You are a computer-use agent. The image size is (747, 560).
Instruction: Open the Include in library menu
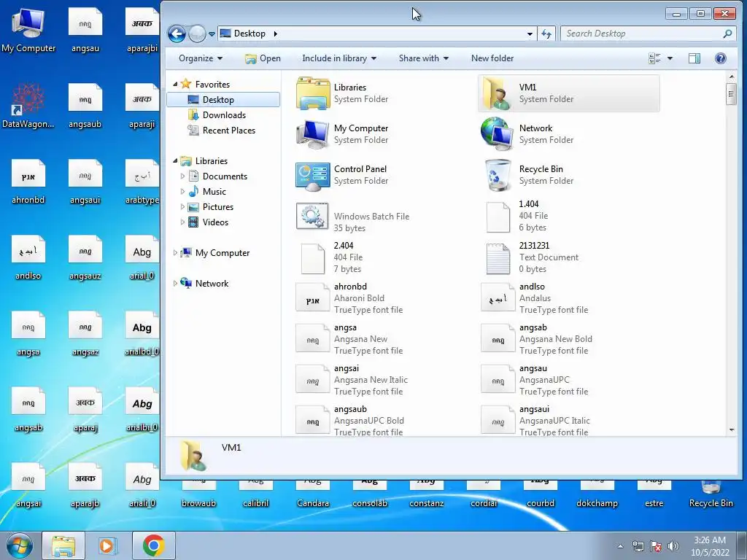(x=339, y=58)
